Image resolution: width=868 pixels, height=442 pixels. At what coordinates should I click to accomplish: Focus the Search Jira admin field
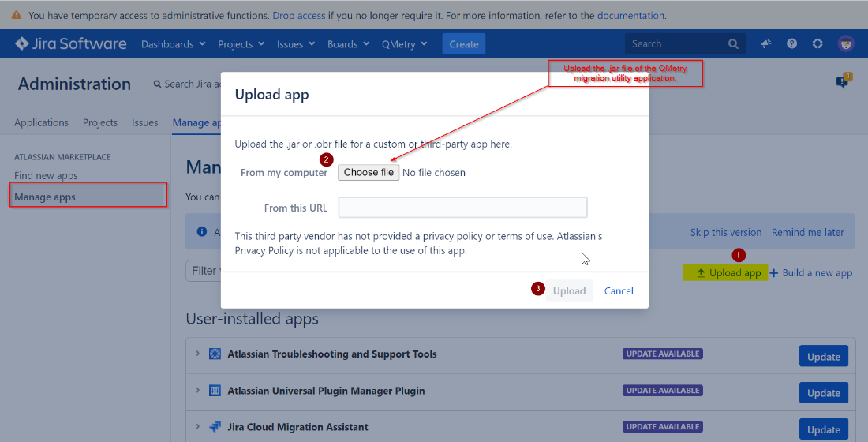187,84
